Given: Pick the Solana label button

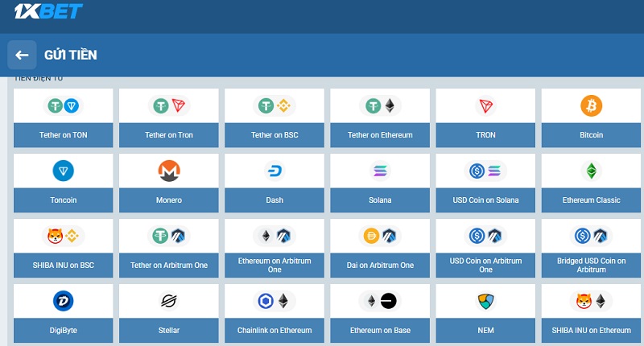Looking at the screenshot, I should (x=380, y=200).
